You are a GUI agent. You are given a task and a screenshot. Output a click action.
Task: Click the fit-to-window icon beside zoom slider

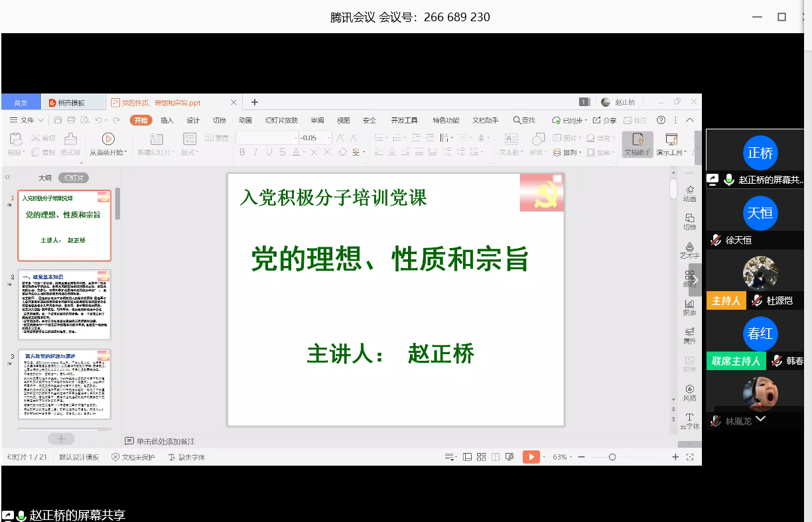(690, 457)
